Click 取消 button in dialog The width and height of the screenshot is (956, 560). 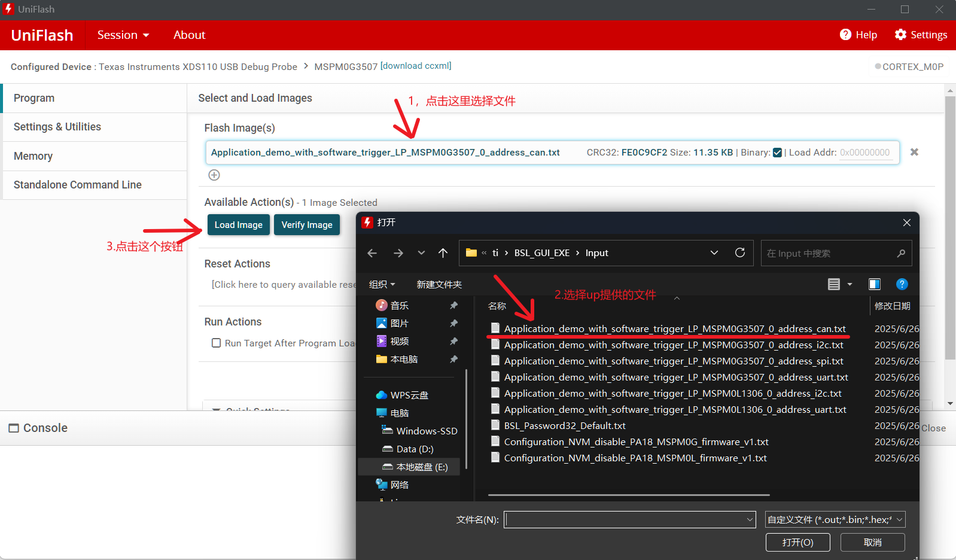[x=873, y=542]
